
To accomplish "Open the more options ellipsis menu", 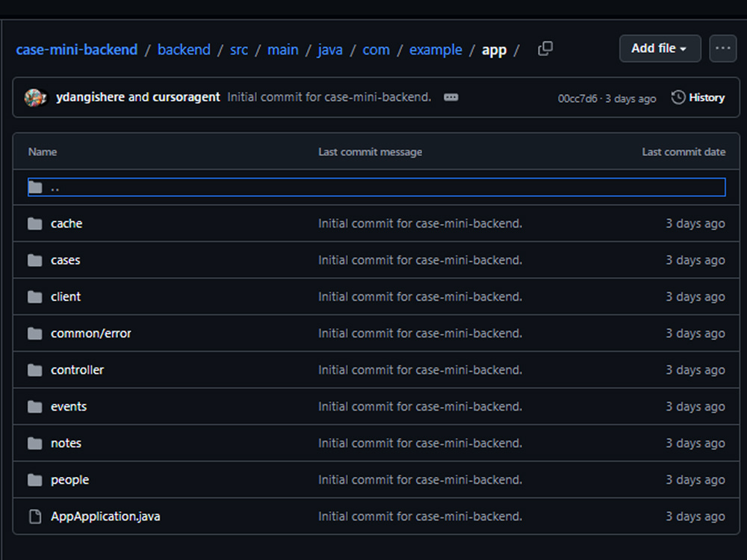I will coord(722,49).
